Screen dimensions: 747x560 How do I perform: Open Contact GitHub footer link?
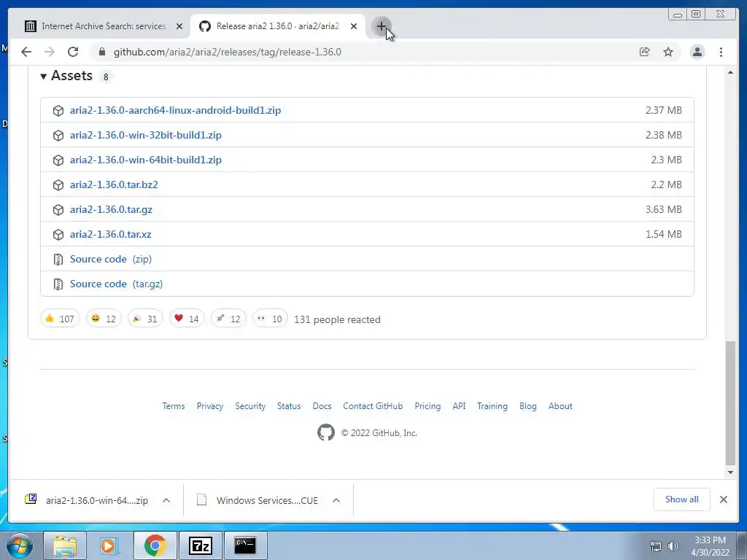pyautogui.click(x=373, y=406)
